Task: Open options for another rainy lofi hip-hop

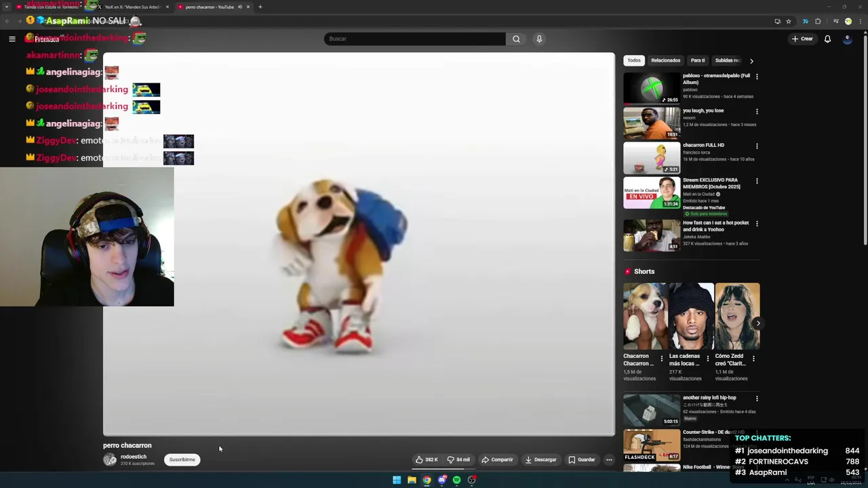Action: click(757, 399)
